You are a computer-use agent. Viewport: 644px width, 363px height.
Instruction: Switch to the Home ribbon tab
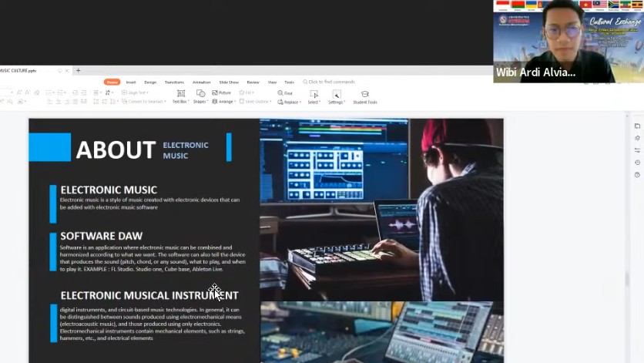112,82
